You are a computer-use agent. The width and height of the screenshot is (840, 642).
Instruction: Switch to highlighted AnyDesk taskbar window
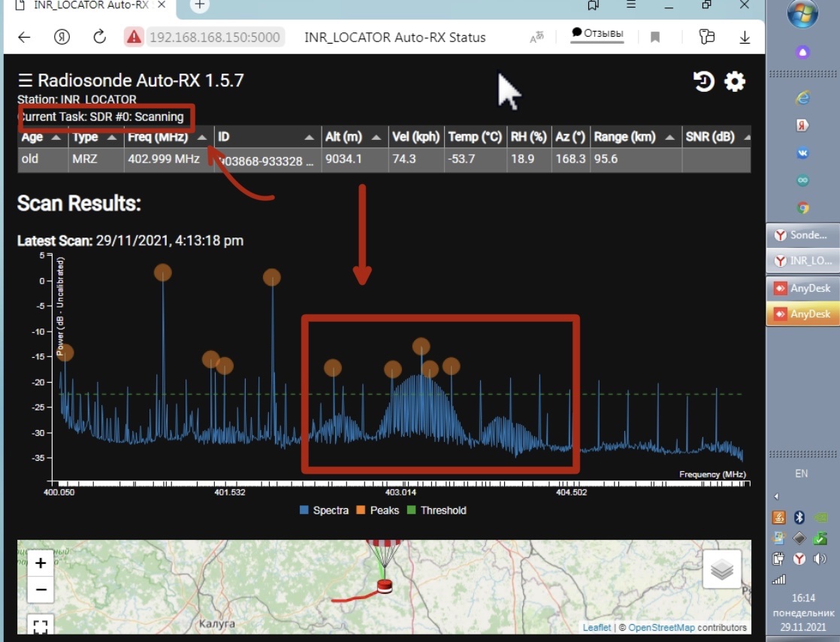802,314
